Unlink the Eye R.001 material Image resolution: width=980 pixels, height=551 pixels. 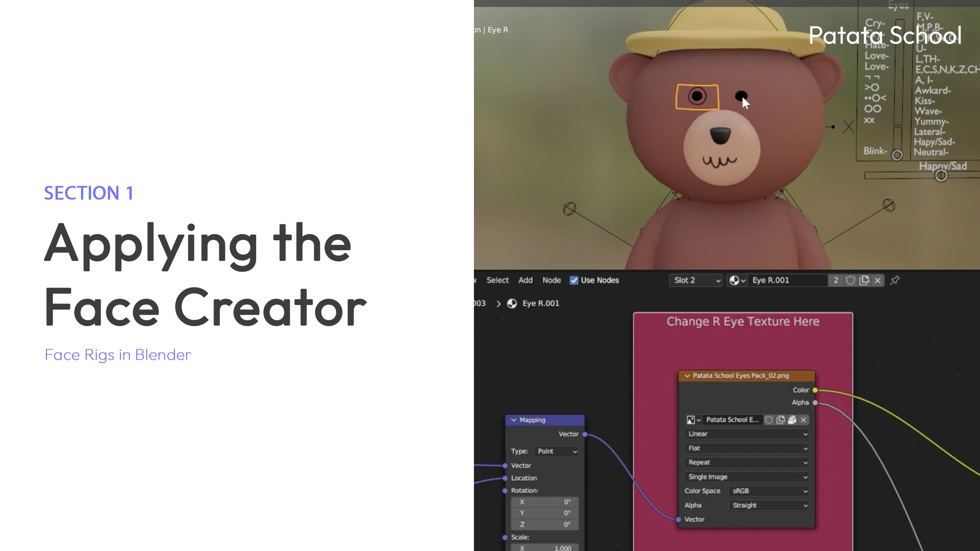click(878, 280)
